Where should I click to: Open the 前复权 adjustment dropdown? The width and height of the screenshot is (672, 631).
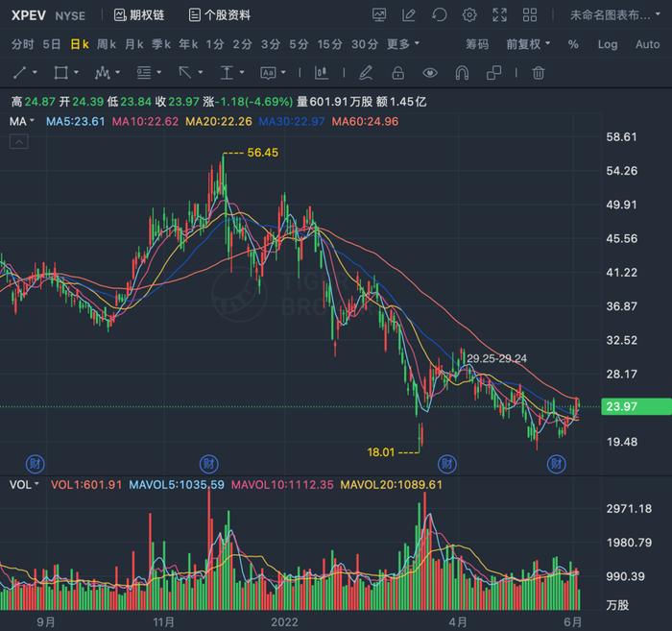(x=528, y=44)
